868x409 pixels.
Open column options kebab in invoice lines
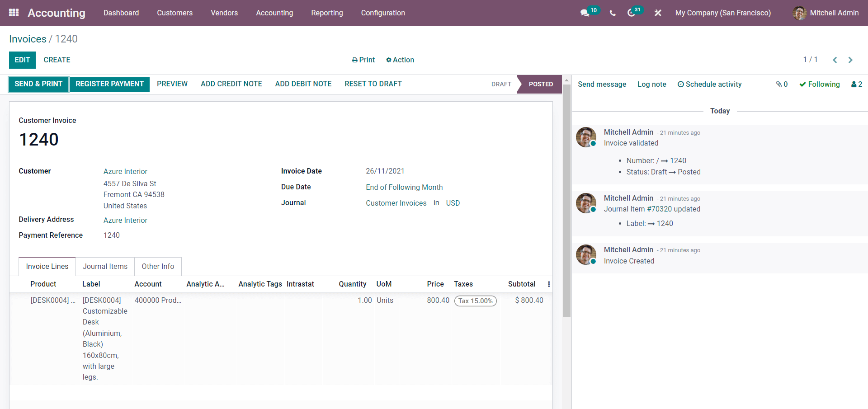549,284
